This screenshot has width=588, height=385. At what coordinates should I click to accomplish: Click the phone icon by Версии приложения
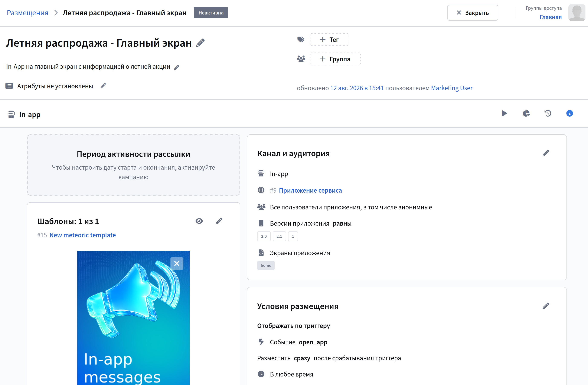coord(261,223)
